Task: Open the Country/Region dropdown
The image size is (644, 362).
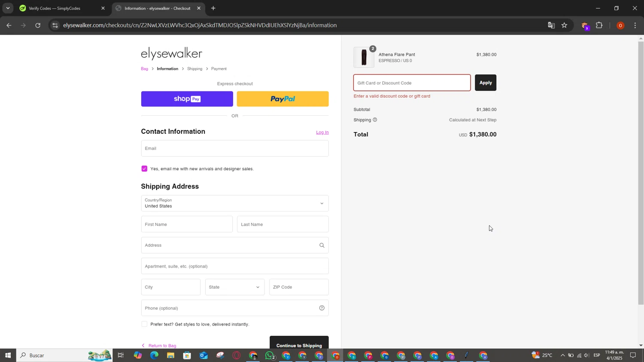Action: point(235,203)
